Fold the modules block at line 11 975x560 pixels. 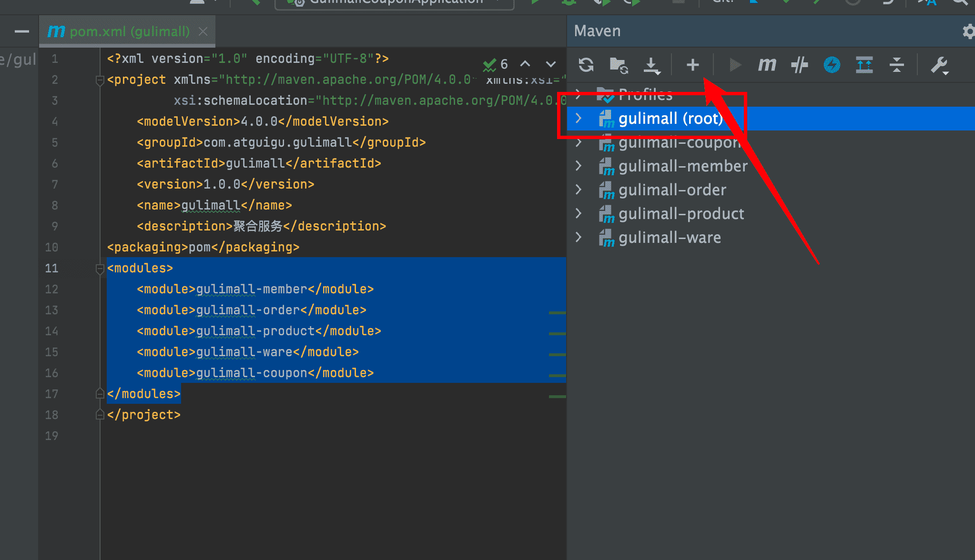100,269
